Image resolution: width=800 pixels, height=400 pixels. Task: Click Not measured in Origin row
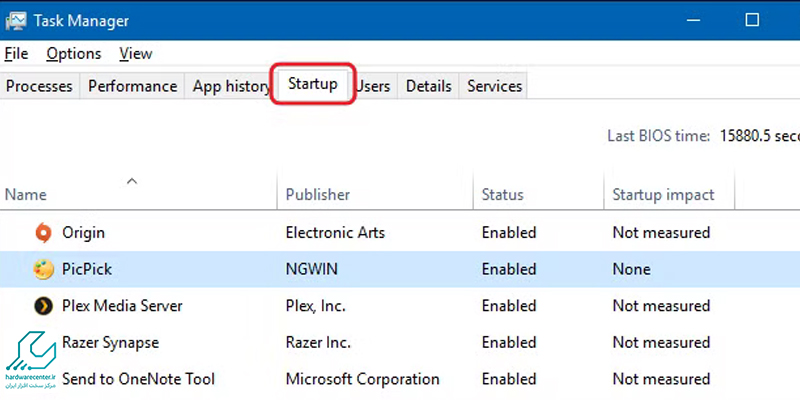click(661, 233)
